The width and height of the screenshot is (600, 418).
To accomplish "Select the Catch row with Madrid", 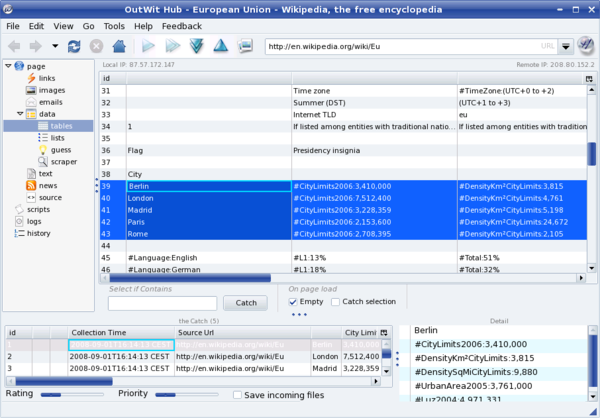I will coord(193,368).
